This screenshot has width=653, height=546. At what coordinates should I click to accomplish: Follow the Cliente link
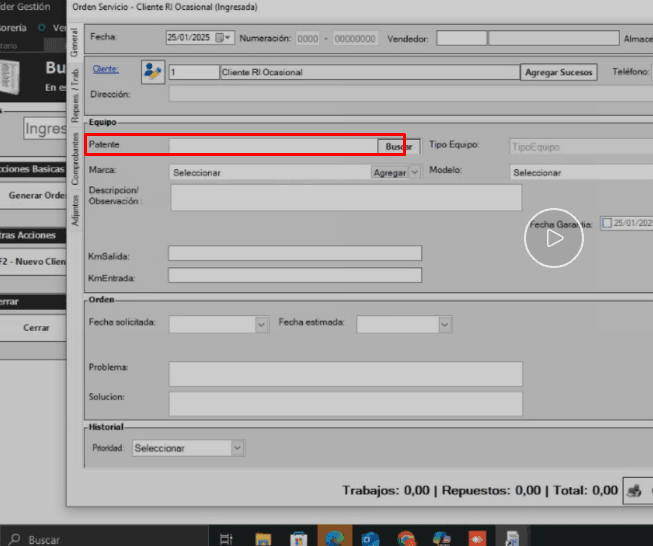coord(105,69)
